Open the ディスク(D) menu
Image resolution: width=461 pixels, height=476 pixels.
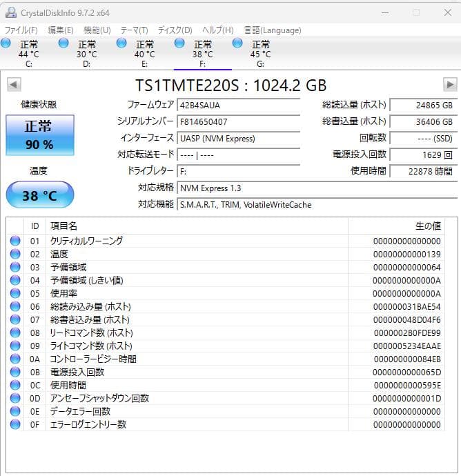175,30
